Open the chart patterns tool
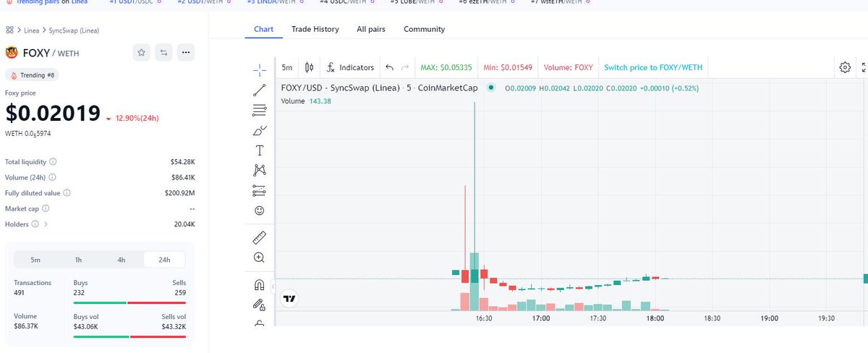Image resolution: width=868 pixels, height=353 pixels. (x=259, y=171)
